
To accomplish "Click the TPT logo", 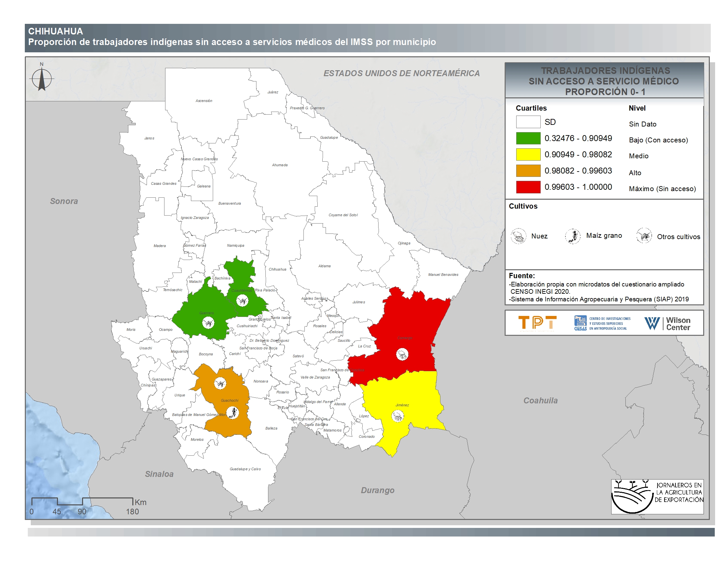I will pos(537,323).
